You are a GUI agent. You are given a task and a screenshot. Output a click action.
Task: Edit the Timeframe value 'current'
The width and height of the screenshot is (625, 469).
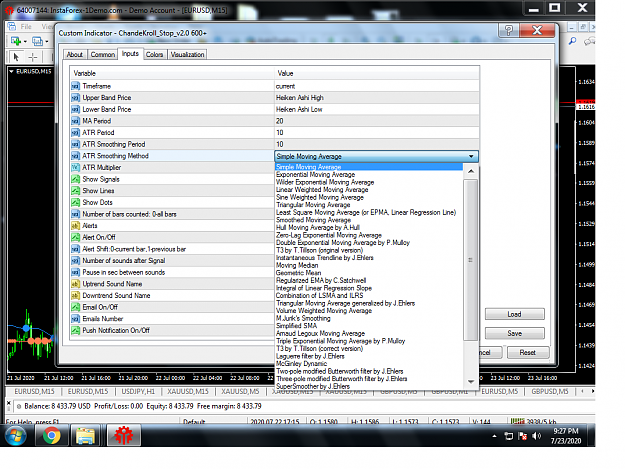click(x=377, y=86)
